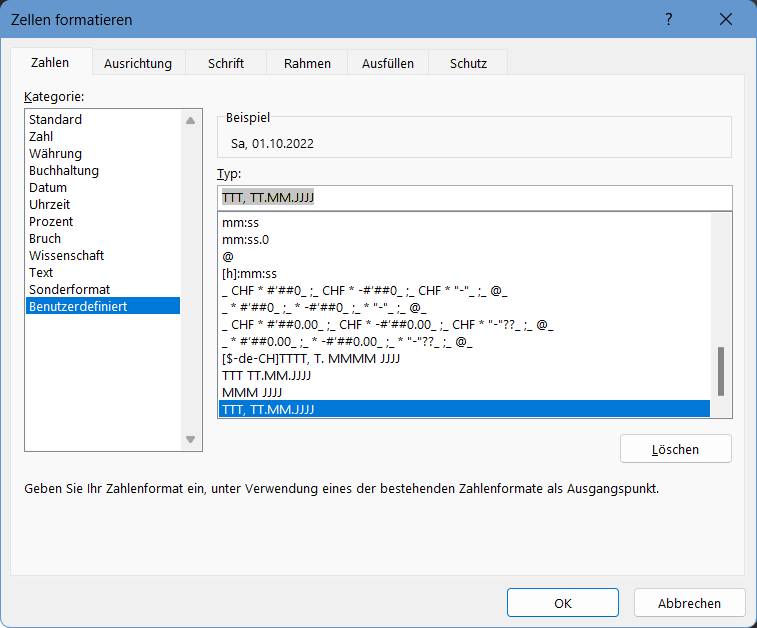Viewport: 757px width, 628px height.
Task: Choose the Datum category
Action: click(x=48, y=188)
